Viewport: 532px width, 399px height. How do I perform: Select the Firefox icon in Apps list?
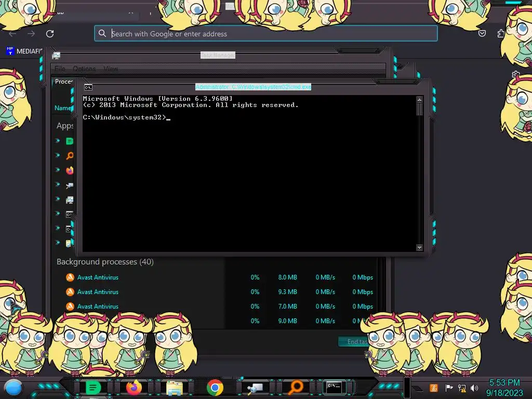click(x=70, y=170)
